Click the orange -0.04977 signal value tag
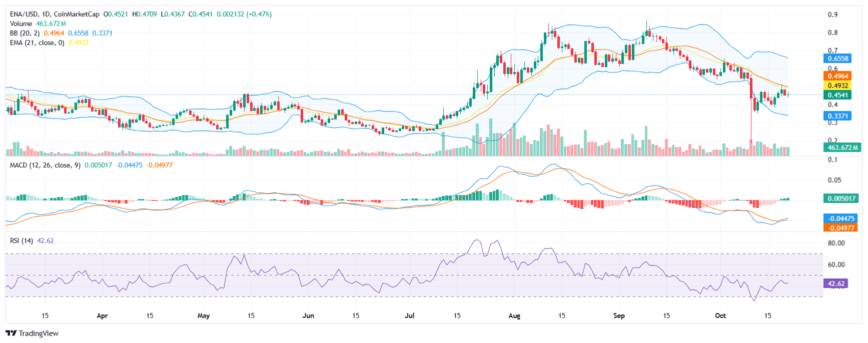The width and height of the screenshot is (868, 343). point(841,227)
